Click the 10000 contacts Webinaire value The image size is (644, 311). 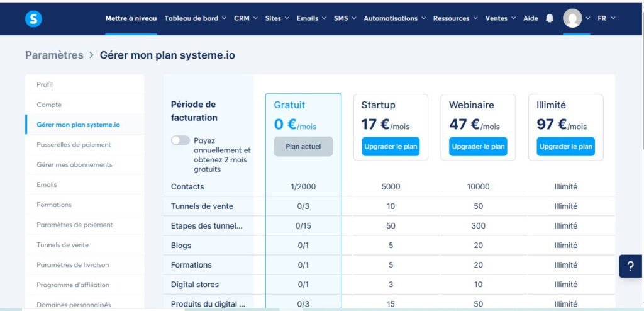(x=478, y=187)
